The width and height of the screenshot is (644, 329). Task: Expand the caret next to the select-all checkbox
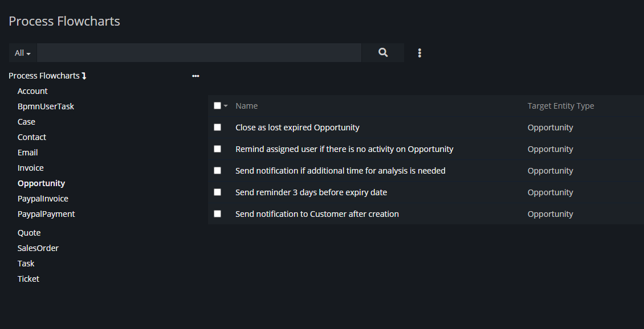[226, 106]
